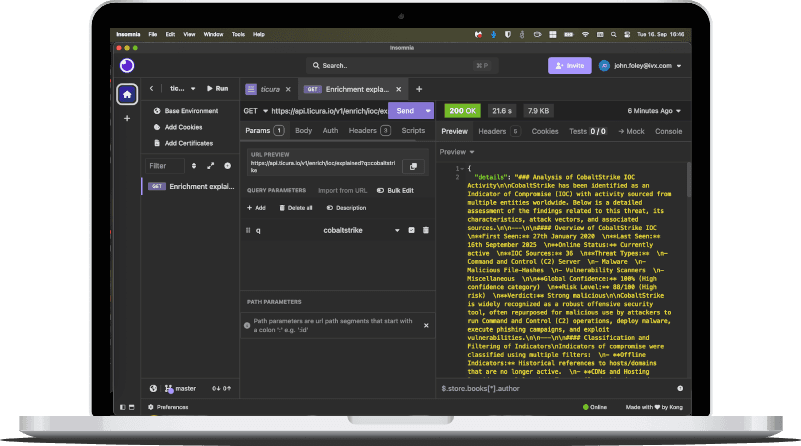Copy the URL preview with copy icon
801x446 pixels.
click(x=412, y=166)
